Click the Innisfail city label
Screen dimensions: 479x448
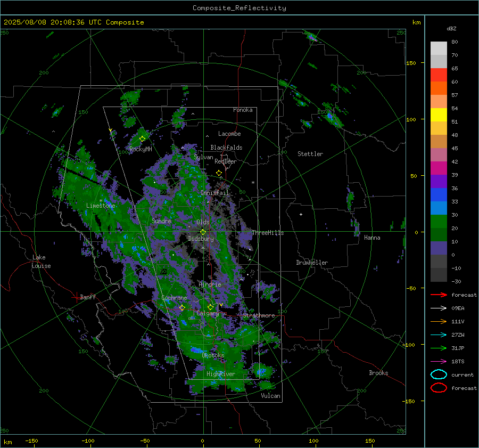(215, 193)
